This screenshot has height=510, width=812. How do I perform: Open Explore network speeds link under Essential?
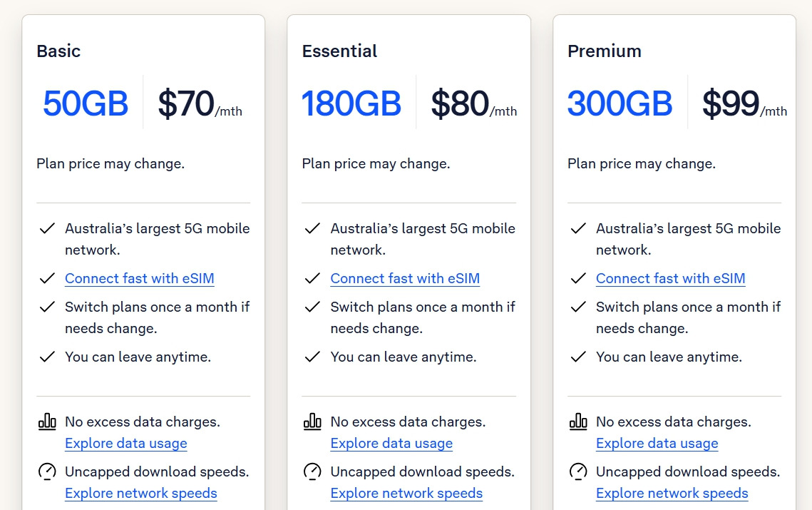406,493
